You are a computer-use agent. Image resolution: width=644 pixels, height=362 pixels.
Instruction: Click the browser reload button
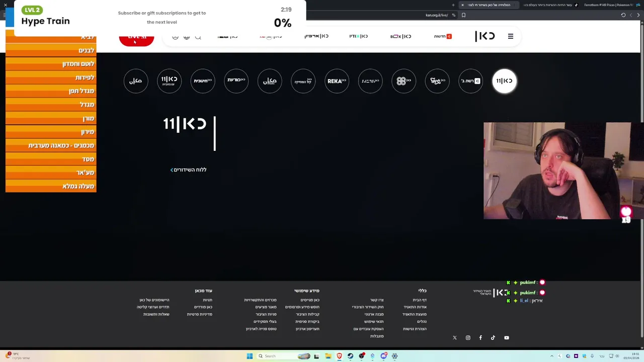(623, 15)
